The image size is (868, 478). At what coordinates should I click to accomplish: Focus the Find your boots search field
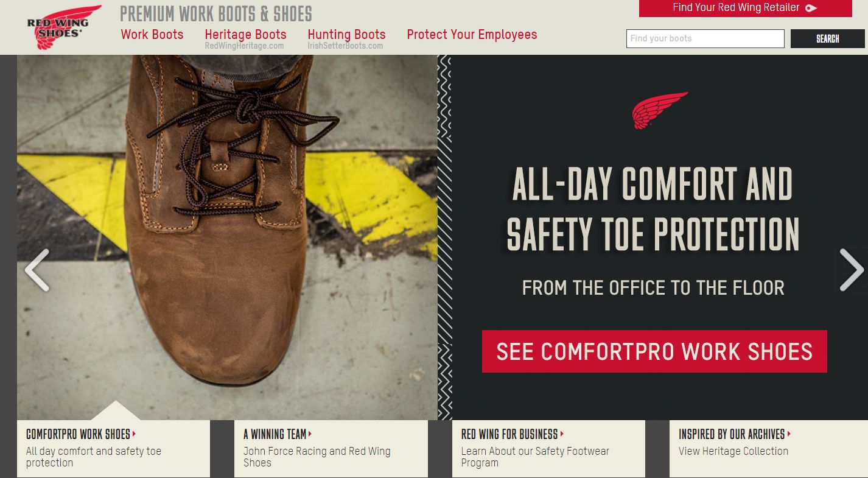pos(705,38)
